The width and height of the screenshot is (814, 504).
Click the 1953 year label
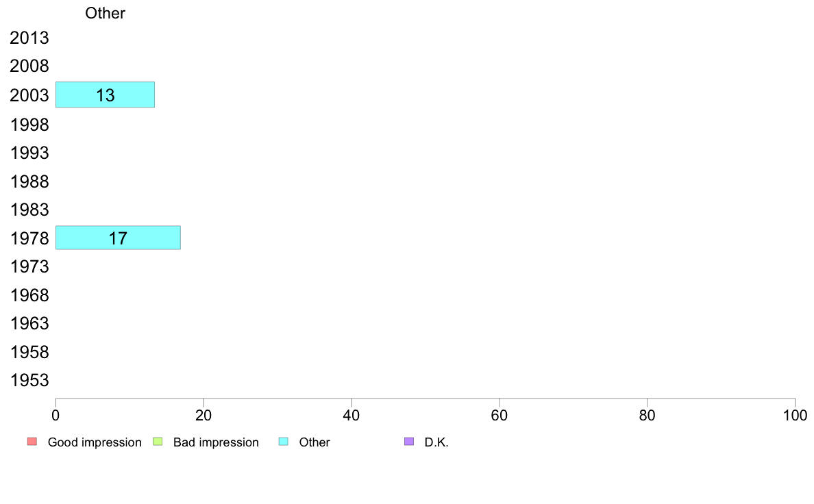tap(29, 381)
